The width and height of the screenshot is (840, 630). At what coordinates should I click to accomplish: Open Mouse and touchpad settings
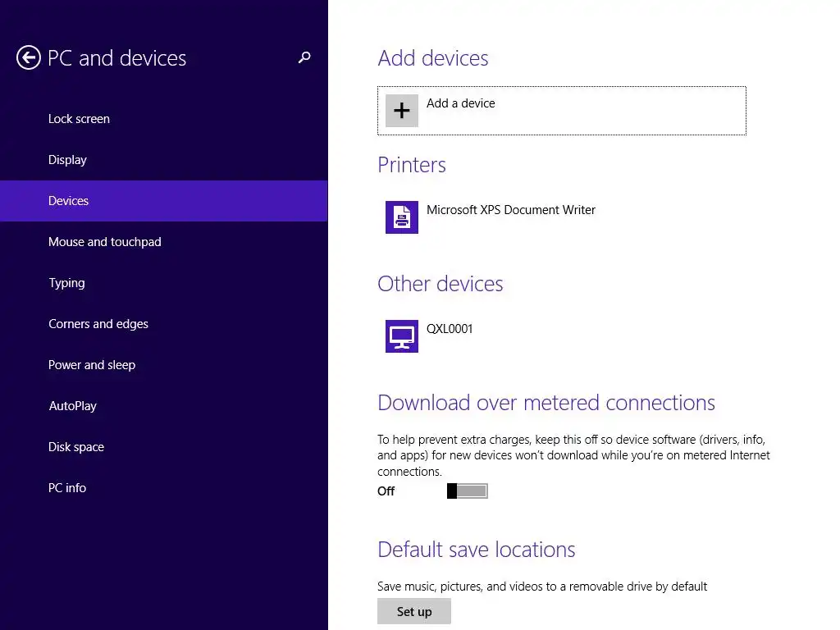pos(104,242)
